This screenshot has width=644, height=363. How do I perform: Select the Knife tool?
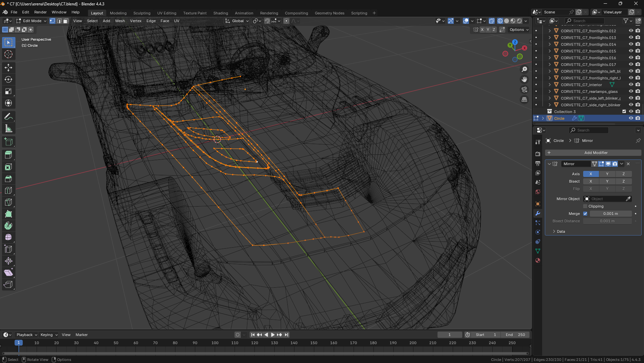[8, 202]
